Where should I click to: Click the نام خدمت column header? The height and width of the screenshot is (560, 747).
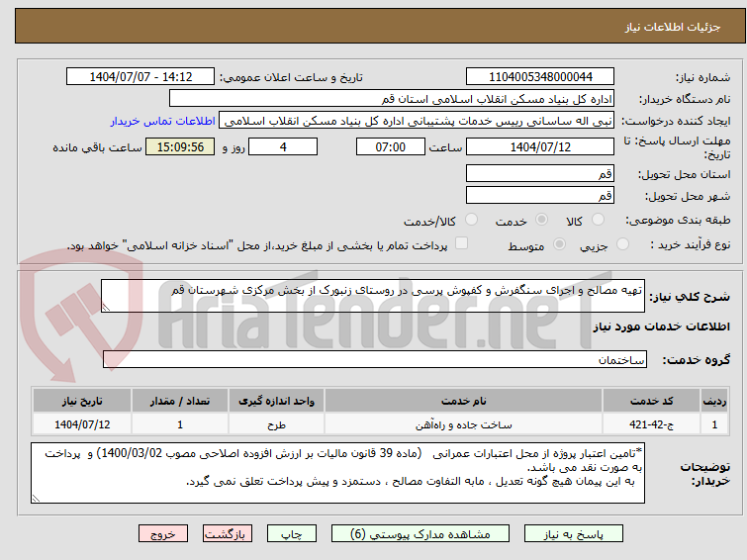coord(464,401)
